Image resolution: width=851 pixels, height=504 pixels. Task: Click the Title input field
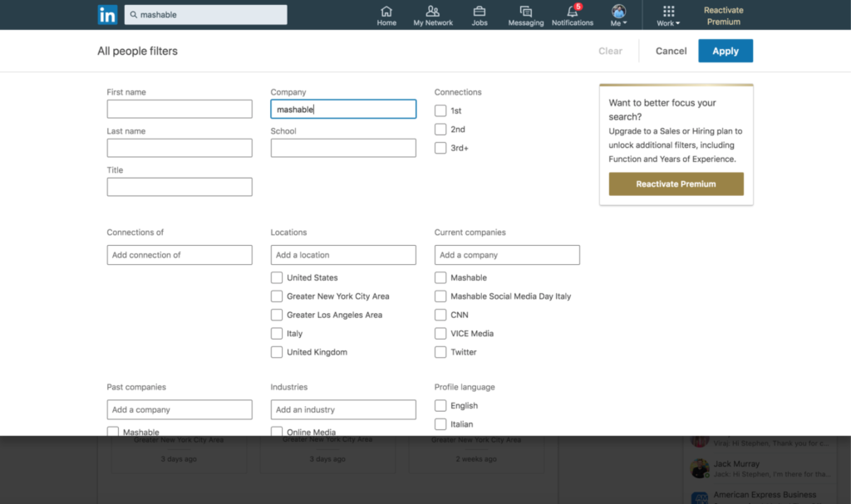click(180, 187)
